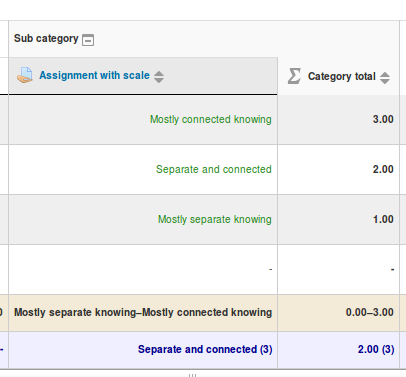Select the Sub category header label

tap(46, 39)
